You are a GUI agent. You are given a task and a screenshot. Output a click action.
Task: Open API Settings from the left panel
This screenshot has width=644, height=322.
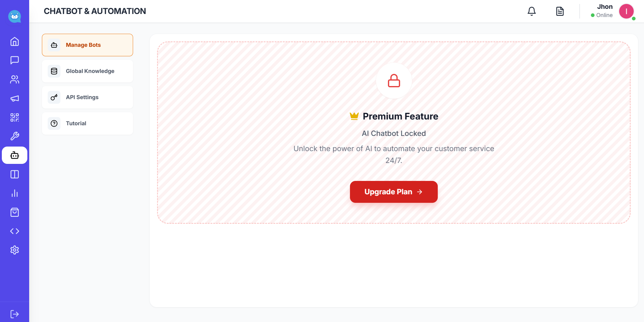87,97
